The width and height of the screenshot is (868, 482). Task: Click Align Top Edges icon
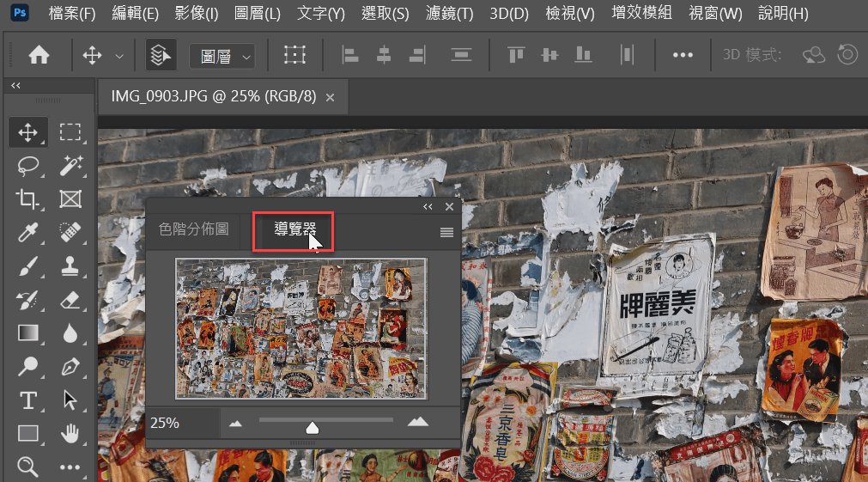[x=515, y=55]
